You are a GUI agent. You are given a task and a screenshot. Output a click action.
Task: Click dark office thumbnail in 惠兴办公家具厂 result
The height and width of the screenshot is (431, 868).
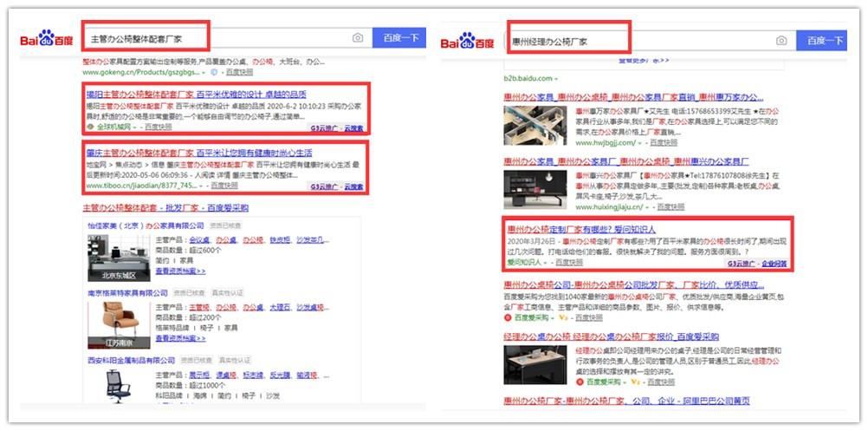click(x=535, y=189)
